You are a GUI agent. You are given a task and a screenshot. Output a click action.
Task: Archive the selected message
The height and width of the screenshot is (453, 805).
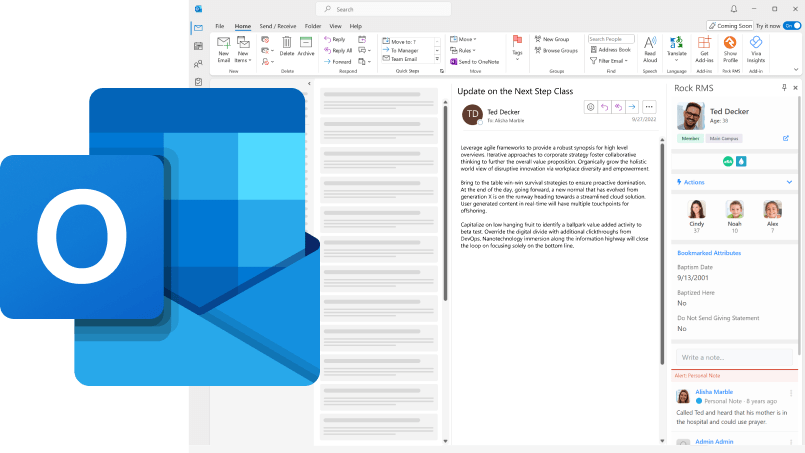click(306, 46)
